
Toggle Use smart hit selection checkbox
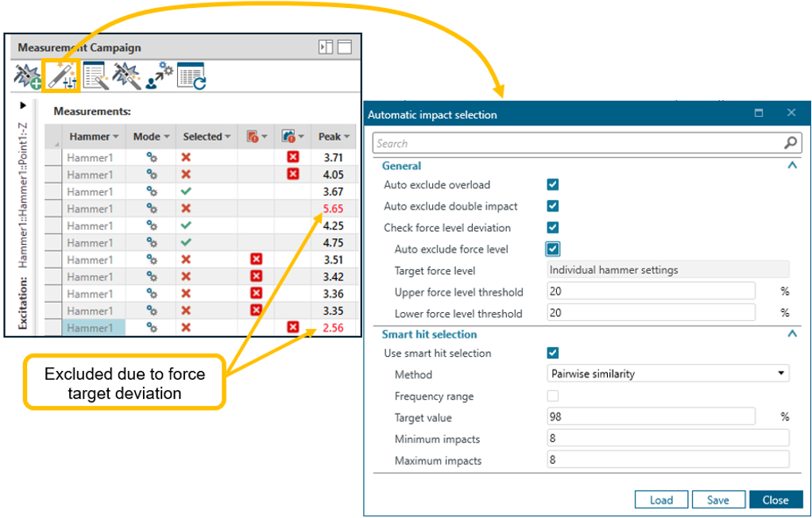553,354
